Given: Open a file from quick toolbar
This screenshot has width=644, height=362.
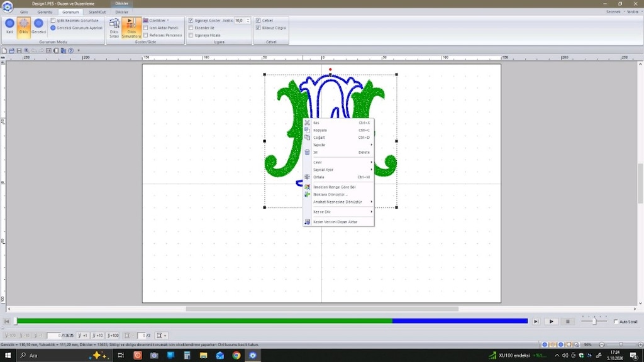Looking at the screenshot, I should 11,50.
